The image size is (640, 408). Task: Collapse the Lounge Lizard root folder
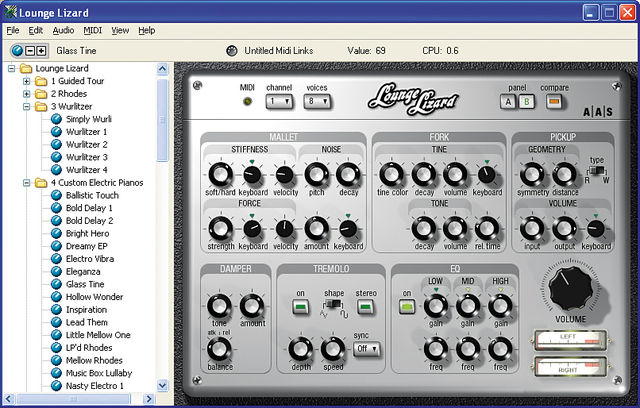point(11,68)
